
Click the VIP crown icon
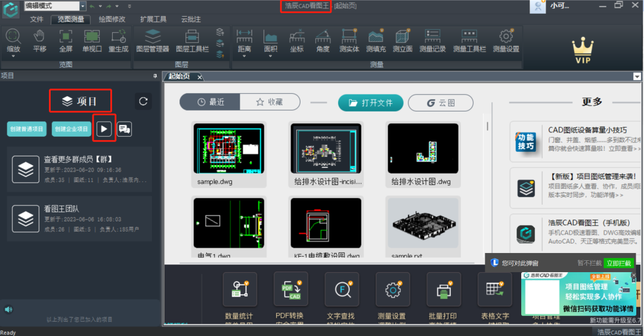583,50
